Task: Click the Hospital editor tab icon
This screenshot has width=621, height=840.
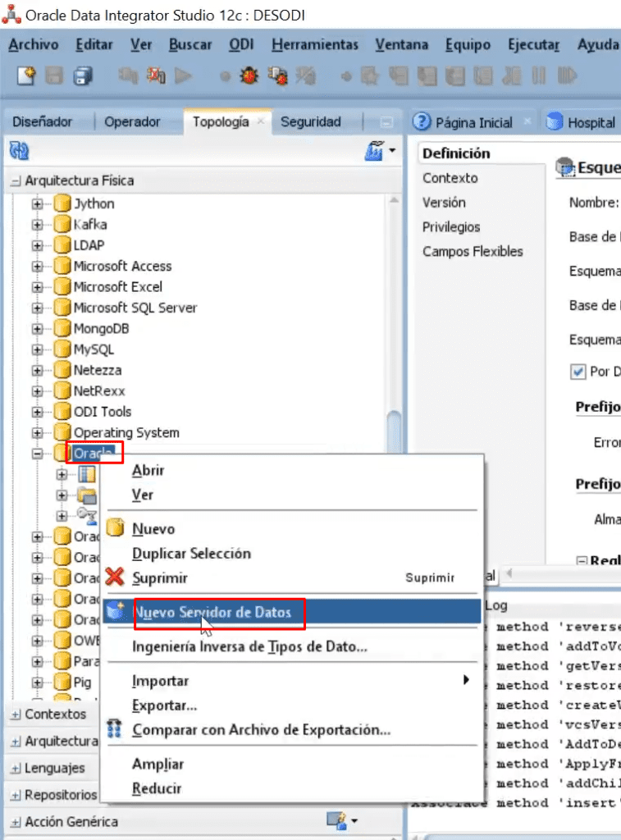Action: click(555, 121)
